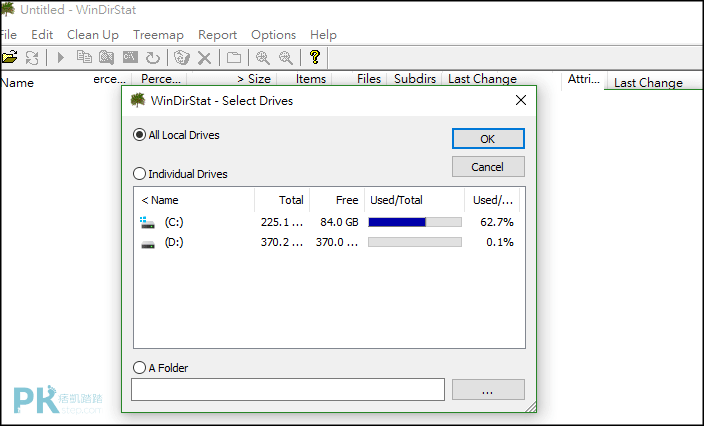Click the 'Used/...' percentage column header

[x=492, y=200]
